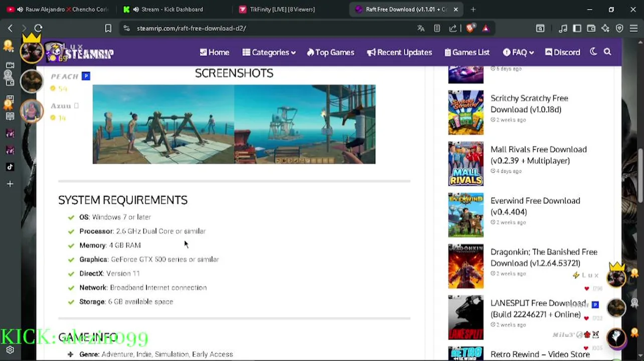
Task: Click the address bar URL steamrip.com
Action: (x=191, y=29)
